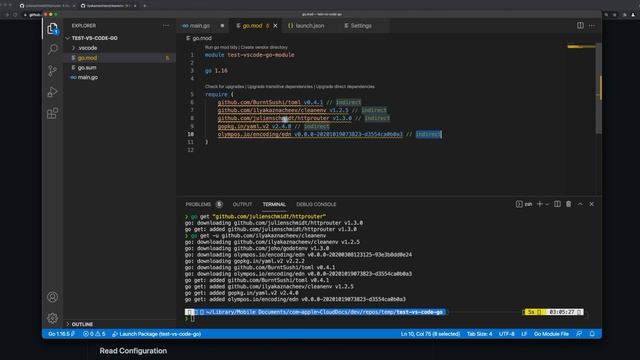Add a new terminal with plus icon
This screenshot has width=640, height=360.
[x=540, y=204]
